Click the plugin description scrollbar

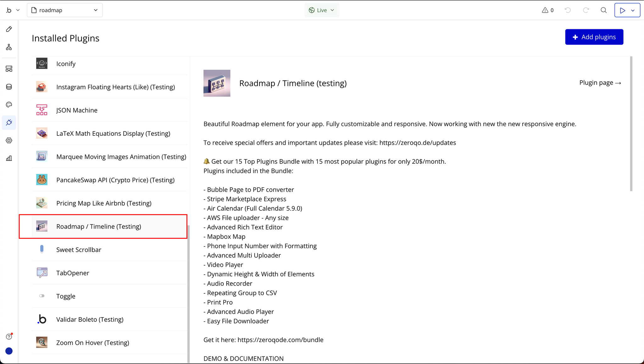pyautogui.click(x=631, y=124)
